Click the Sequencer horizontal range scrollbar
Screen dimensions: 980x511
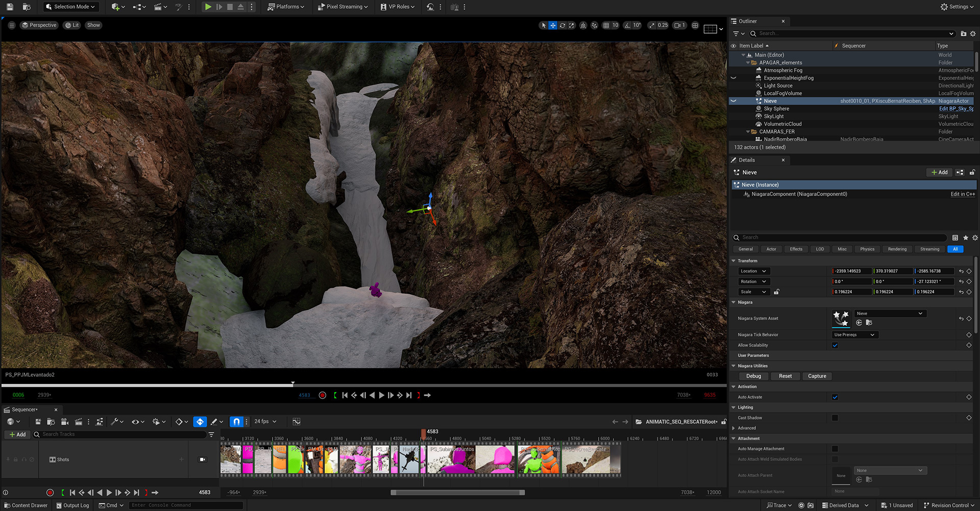(457, 493)
